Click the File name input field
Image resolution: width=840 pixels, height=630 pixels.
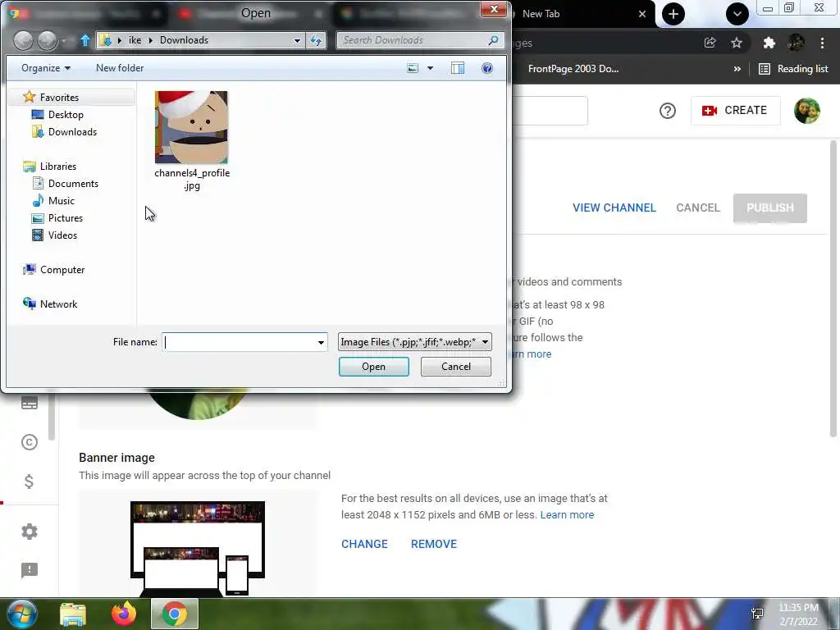coord(239,342)
